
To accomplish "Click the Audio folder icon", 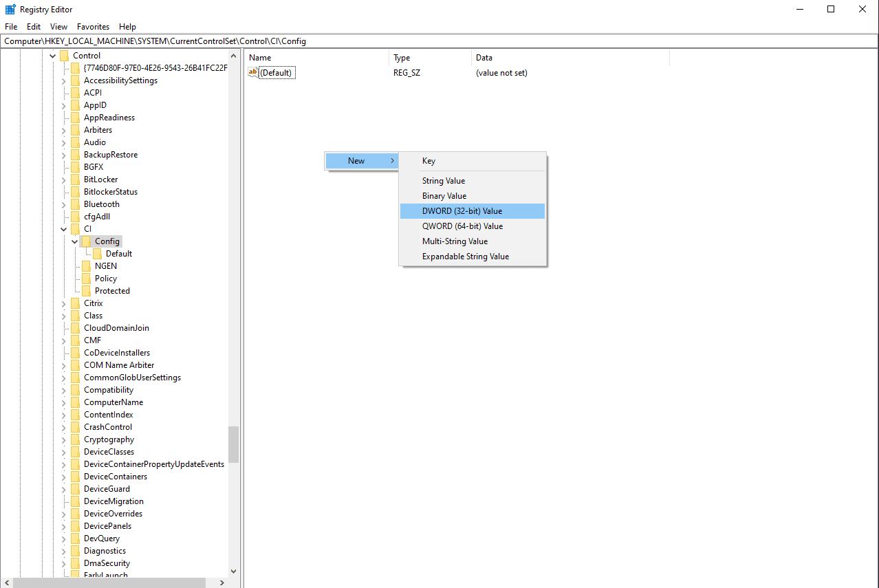I will [75, 142].
